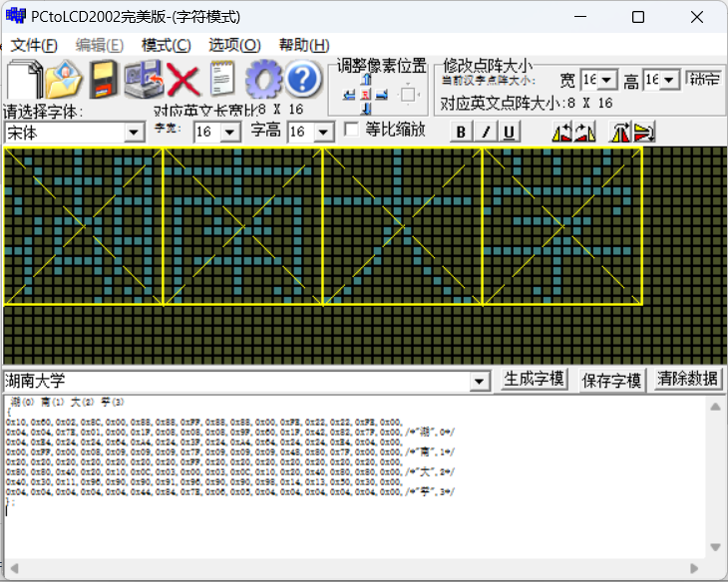Click the 请选择字体 label
This screenshot has height=582, width=728.
pos(43,112)
